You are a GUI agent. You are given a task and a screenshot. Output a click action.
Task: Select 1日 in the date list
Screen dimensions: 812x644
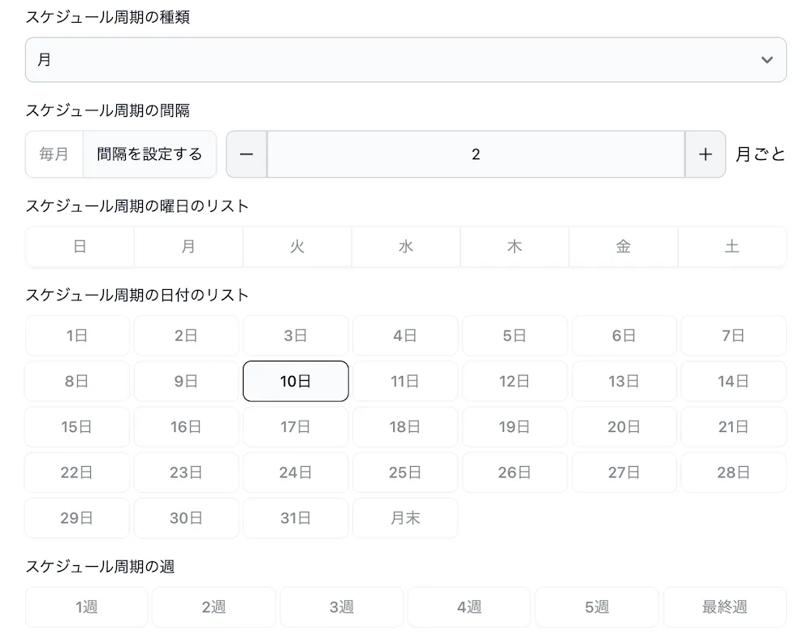76,335
